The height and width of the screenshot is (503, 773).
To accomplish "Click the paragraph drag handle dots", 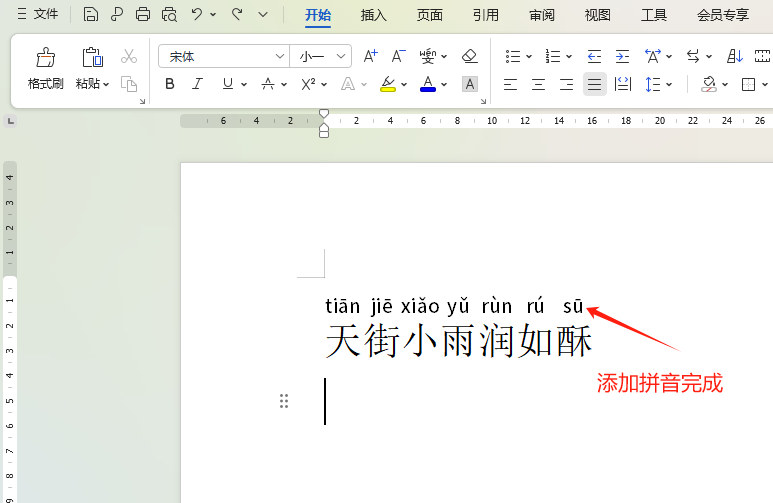I will click(284, 401).
